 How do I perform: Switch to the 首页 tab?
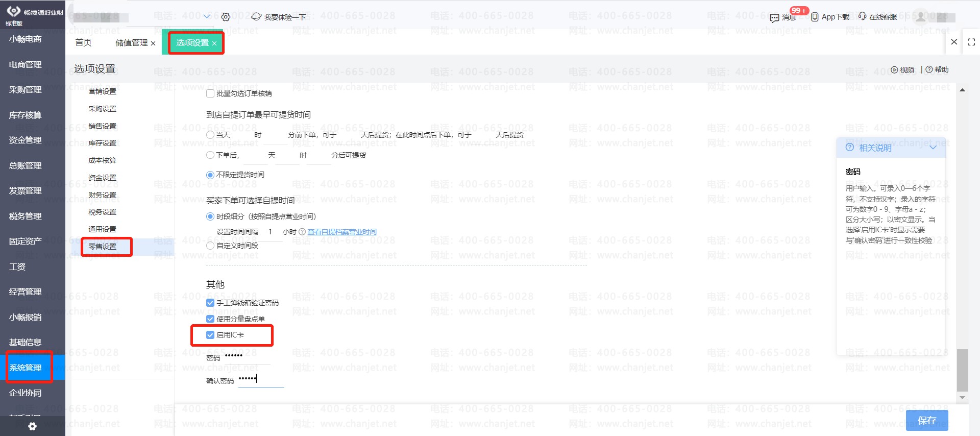coord(84,42)
